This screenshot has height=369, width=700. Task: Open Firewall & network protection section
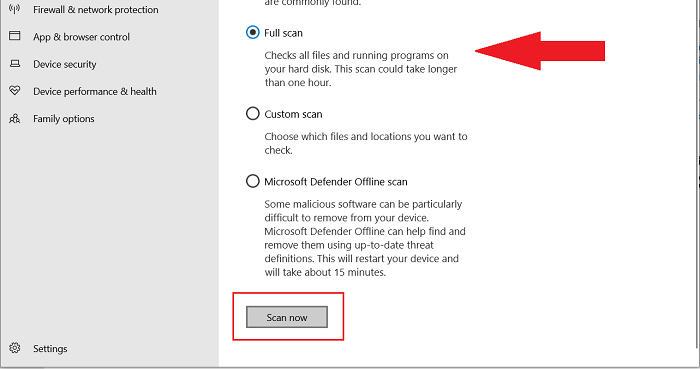tap(96, 10)
